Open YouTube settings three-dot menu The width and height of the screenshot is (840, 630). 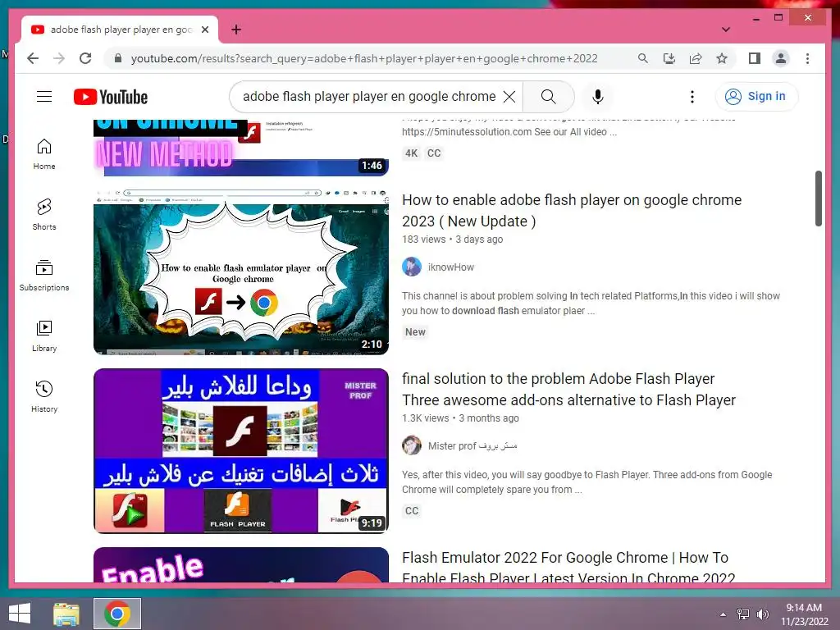point(692,97)
